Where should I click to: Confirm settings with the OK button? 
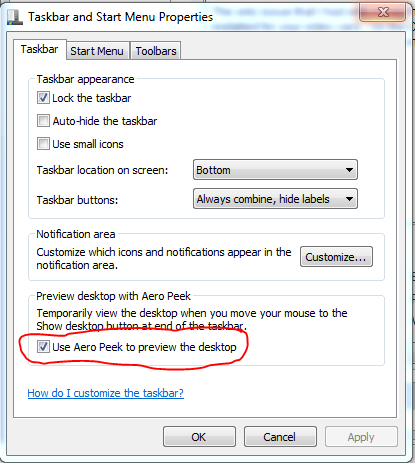199,437
